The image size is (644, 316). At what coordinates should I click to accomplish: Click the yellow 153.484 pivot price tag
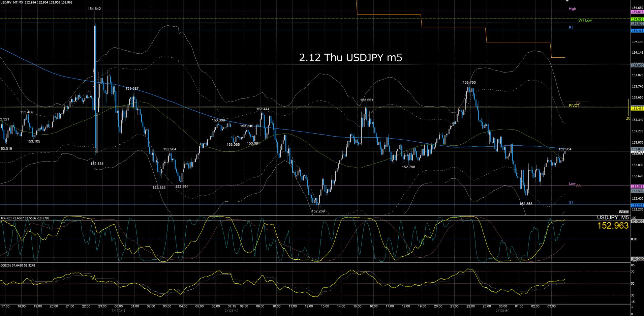[637, 109]
